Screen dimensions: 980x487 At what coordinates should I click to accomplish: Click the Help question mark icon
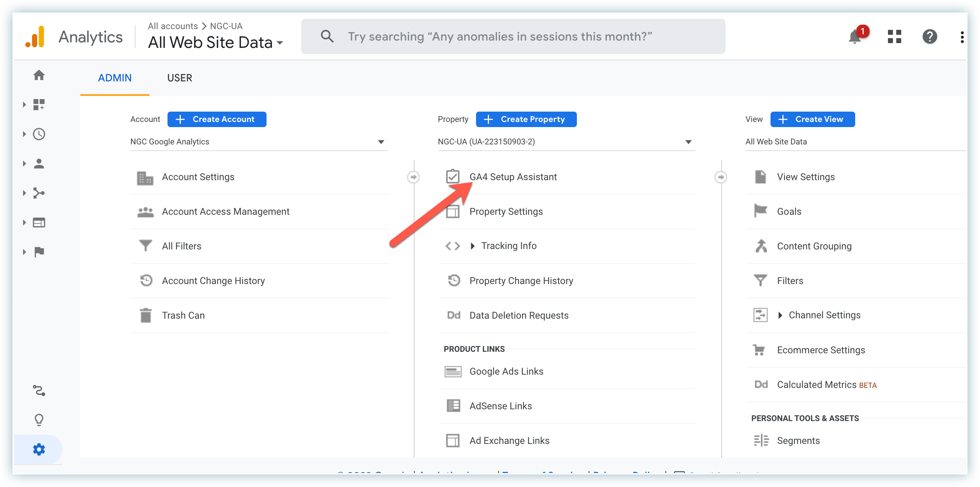(930, 37)
